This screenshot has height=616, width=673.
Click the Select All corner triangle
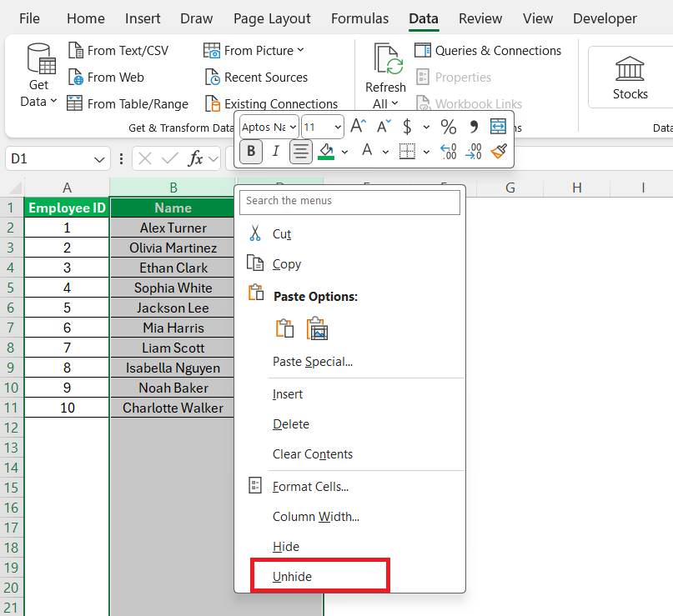[14, 188]
